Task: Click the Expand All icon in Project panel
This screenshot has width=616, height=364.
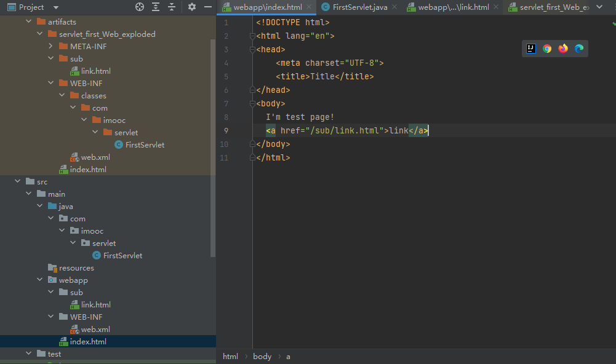Action: pyautogui.click(x=156, y=7)
